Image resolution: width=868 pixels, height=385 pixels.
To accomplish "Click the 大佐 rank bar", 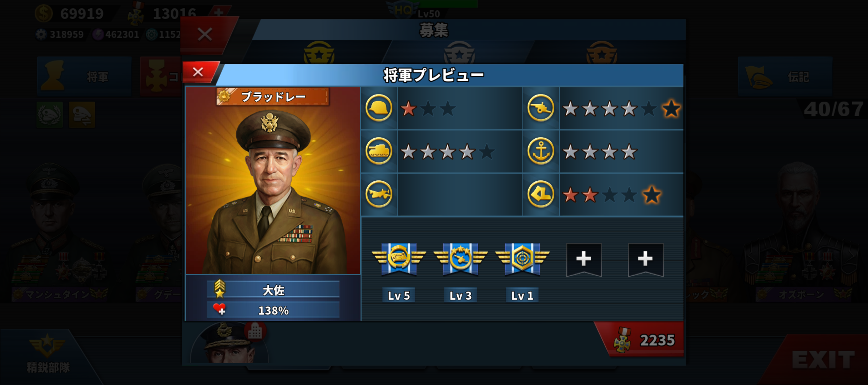I will coord(273,290).
